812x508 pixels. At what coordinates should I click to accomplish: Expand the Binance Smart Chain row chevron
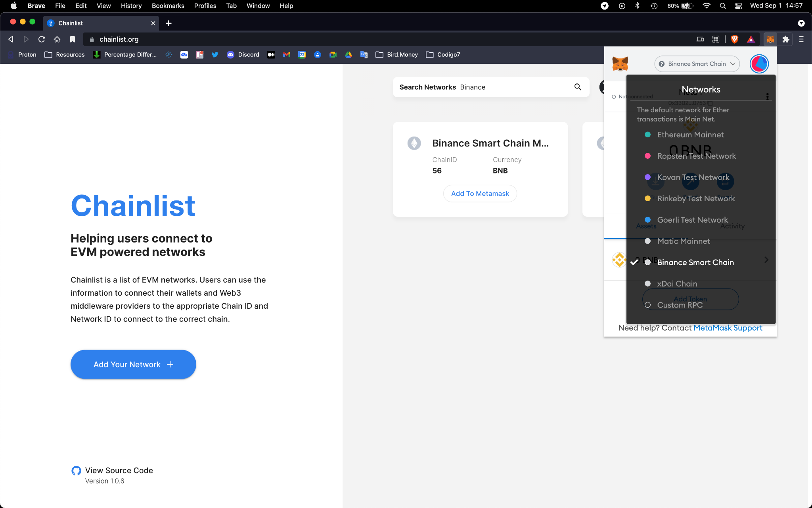(x=766, y=260)
